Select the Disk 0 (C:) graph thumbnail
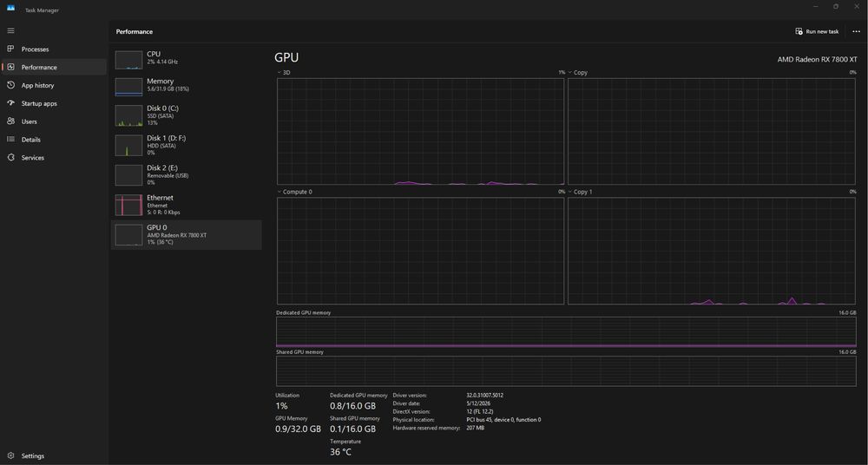The height and width of the screenshot is (465, 868). (x=128, y=115)
